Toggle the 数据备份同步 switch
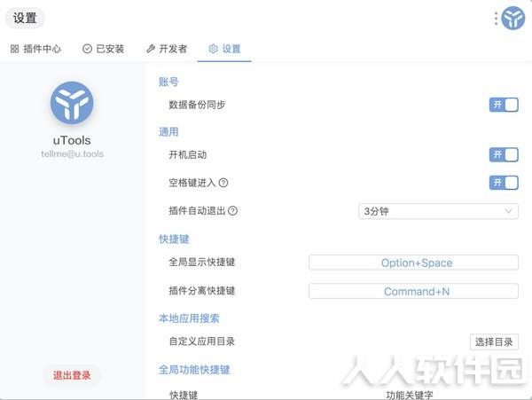Viewport: 532px width, 400px height. 504,105
